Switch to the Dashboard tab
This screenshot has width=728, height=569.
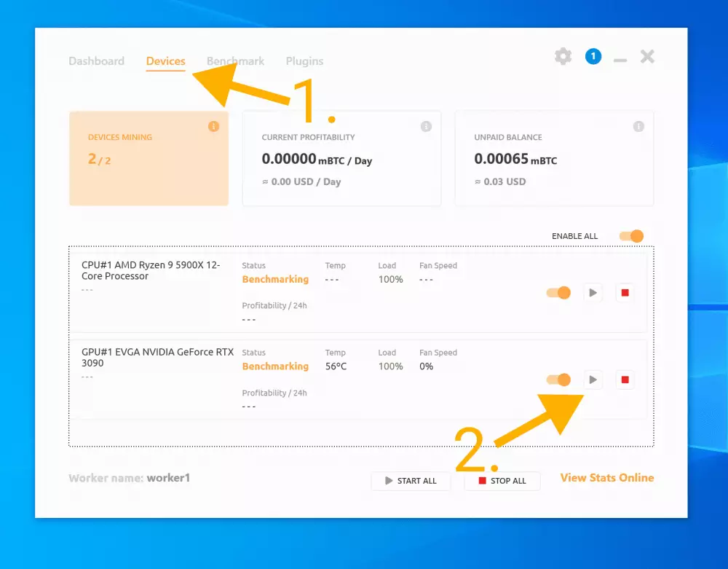[x=96, y=61]
